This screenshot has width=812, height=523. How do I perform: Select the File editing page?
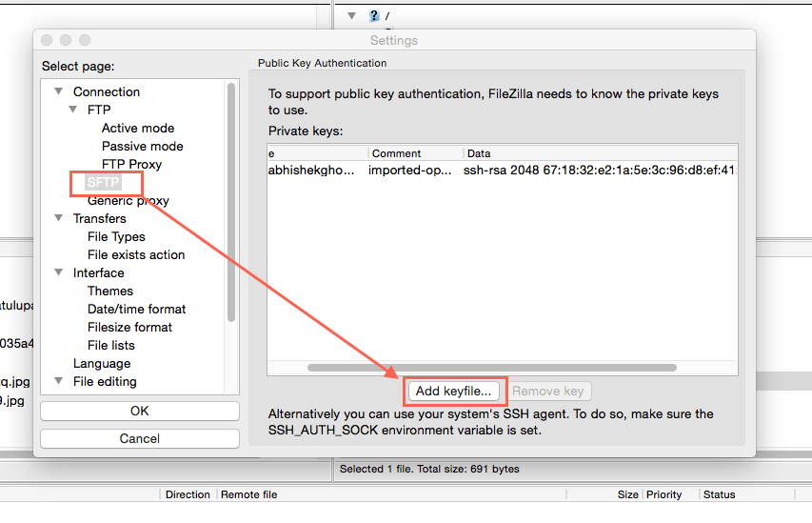(105, 381)
